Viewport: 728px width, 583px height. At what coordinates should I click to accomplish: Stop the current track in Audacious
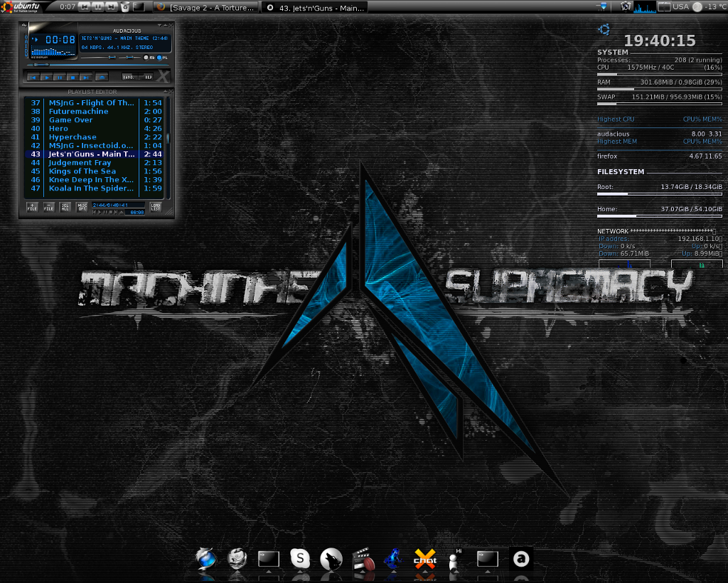coord(73,77)
